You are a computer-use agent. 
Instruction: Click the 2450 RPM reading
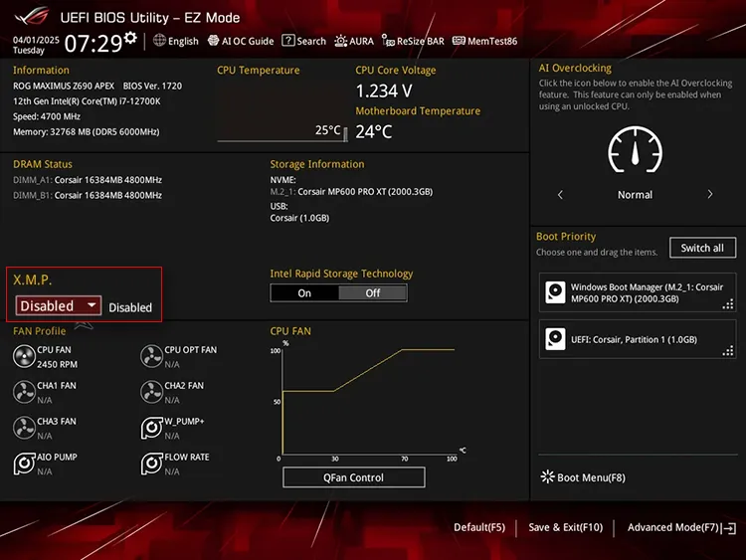tap(57, 364)
